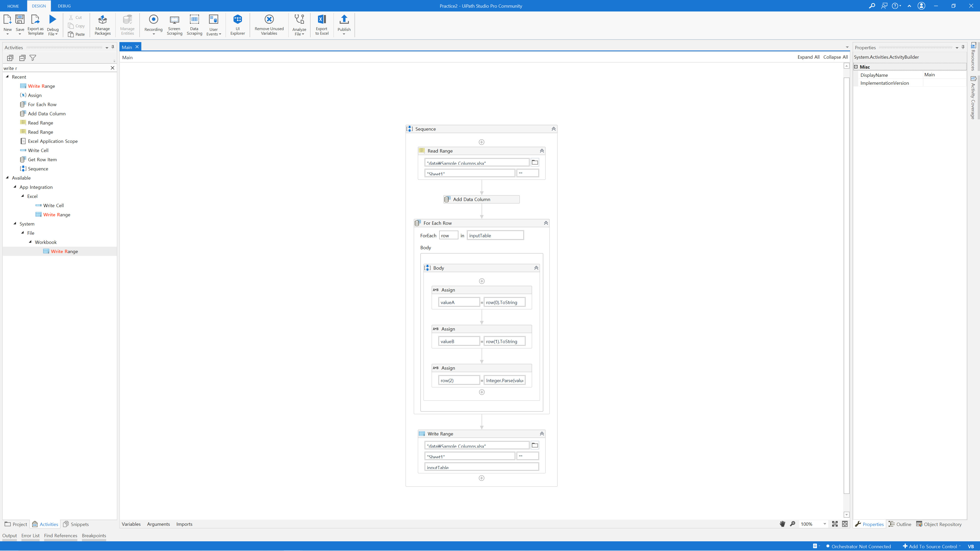Browse for file in Read Range activity
The width and height of the screenshot is (980, 551).
534,162
